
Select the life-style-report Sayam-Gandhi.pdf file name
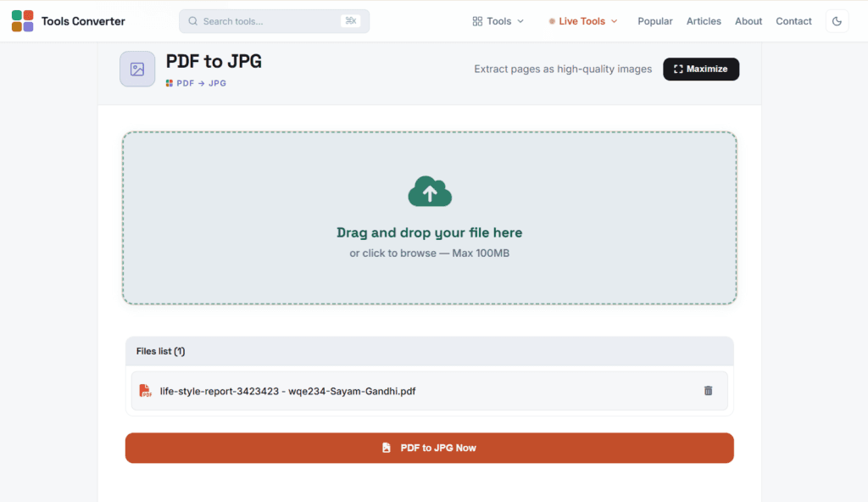(x=288, y=391)
